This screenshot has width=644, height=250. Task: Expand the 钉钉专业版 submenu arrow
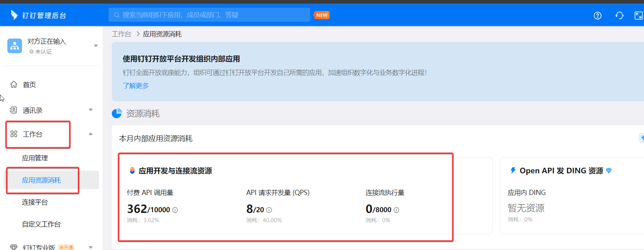point(91,247)
